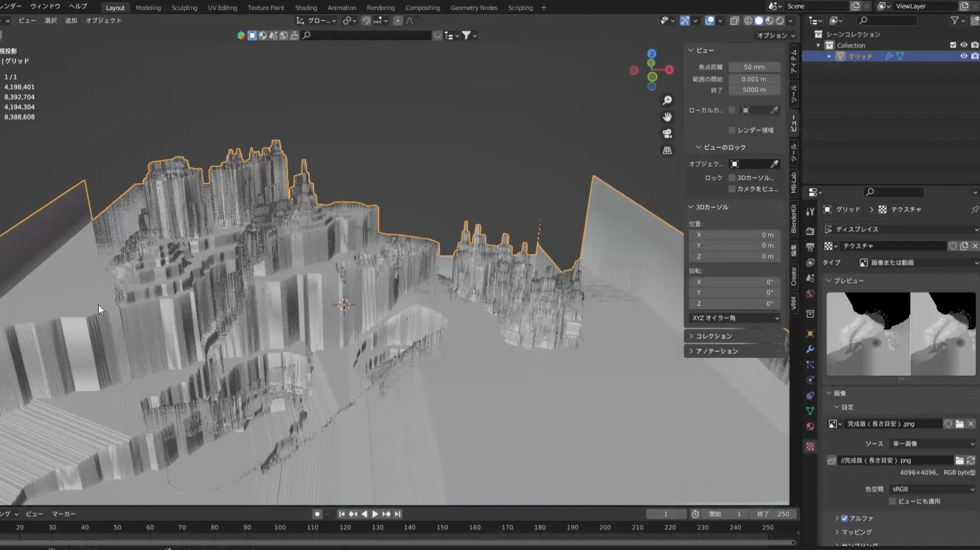This screenshot has width=980, height=550.
Task: Switch perspective/orthographic with grid icon
Action: (667, 151)
